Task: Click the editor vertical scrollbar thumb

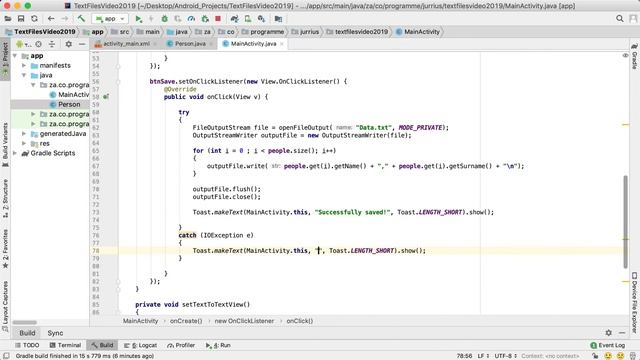Action: [x=625, y=222]
